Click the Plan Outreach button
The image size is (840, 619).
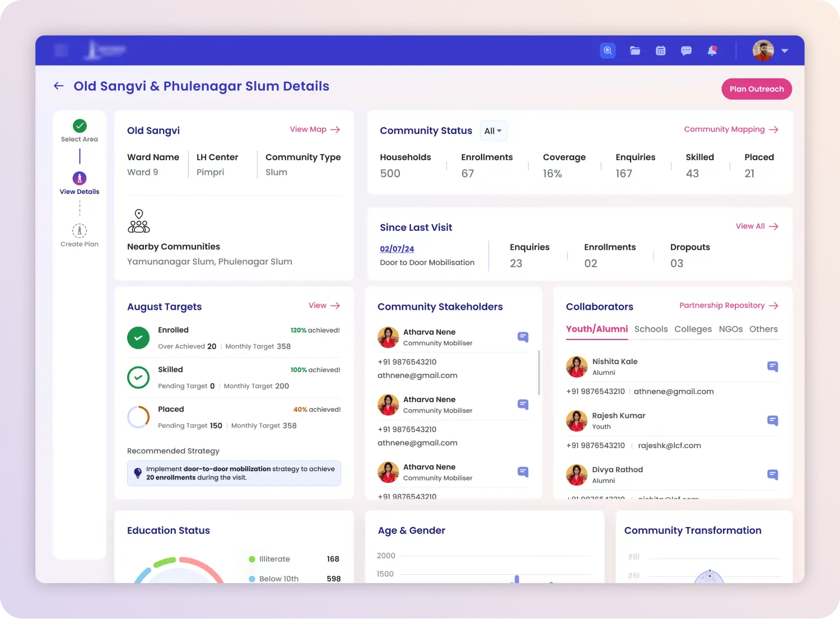[756, 89]
